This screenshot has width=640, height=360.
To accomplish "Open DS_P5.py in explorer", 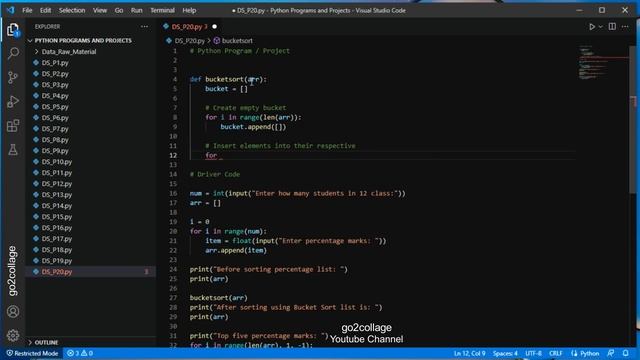I will point(55,107).
